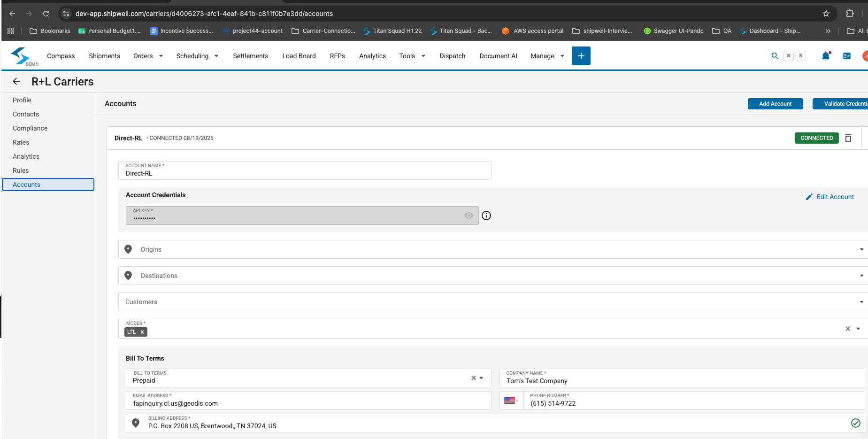Click the Validate Credentials button
868x439 pixels.
click(x=840, y=104)
